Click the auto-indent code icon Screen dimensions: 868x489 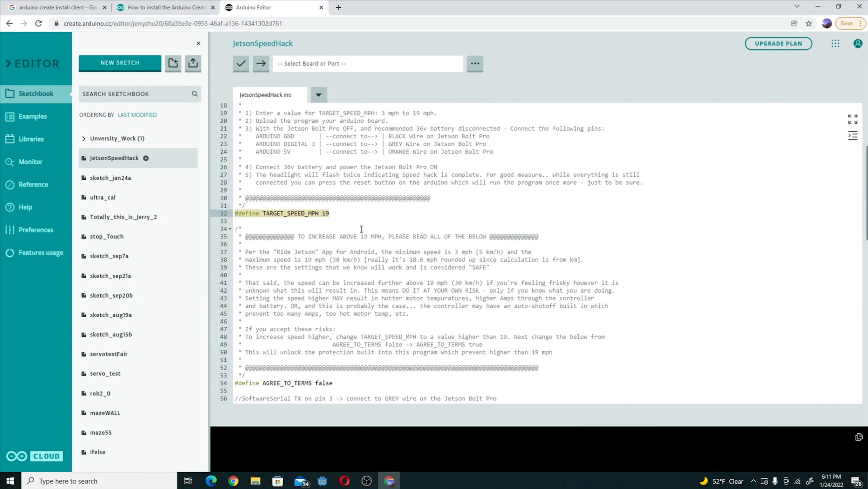click(x=852, y=136)
